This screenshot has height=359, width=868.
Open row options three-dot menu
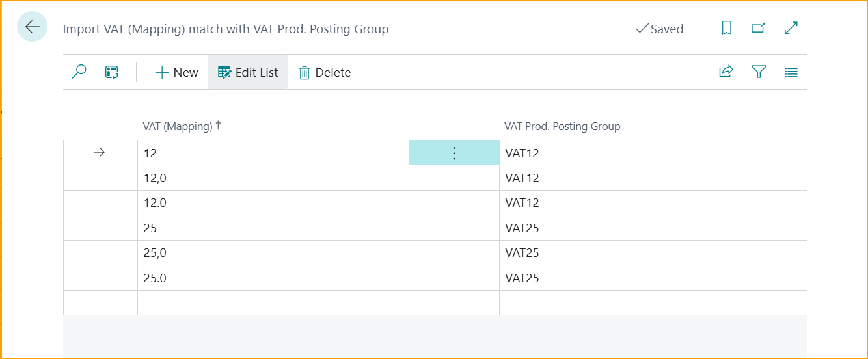click(x=454, y=153)
